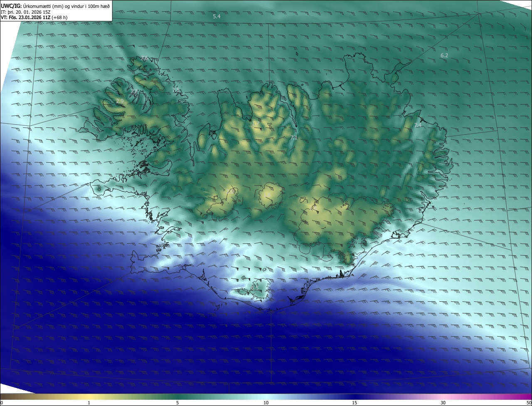Click the 7.1 value label on the map
Screen dimensions: 532x406
point(294,137)
